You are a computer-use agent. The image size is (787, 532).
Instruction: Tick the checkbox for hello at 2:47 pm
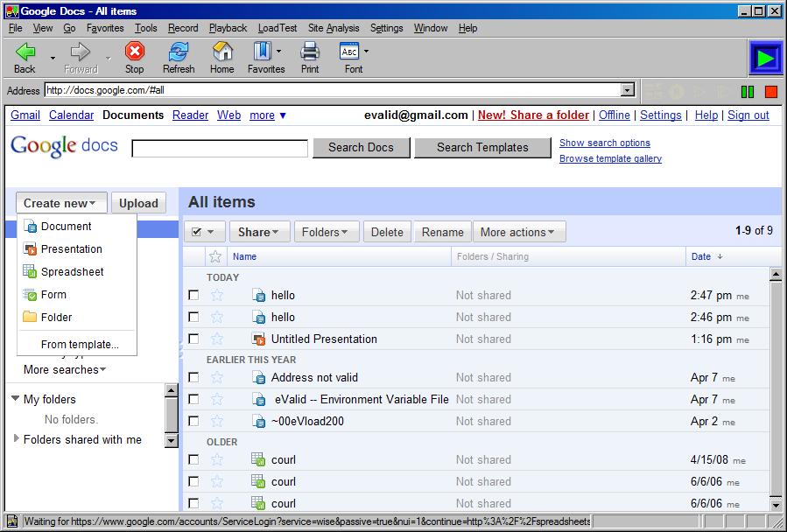coord(193,295)
